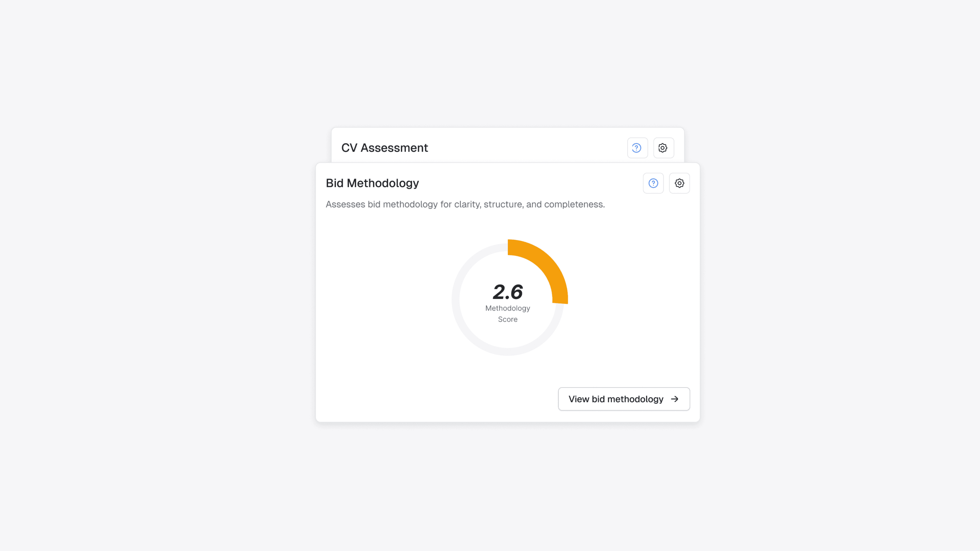This screenshot has width=980, height=551.
Task: Click the "Assesses bid methodology" phrase
Action: tap(382, 205)
